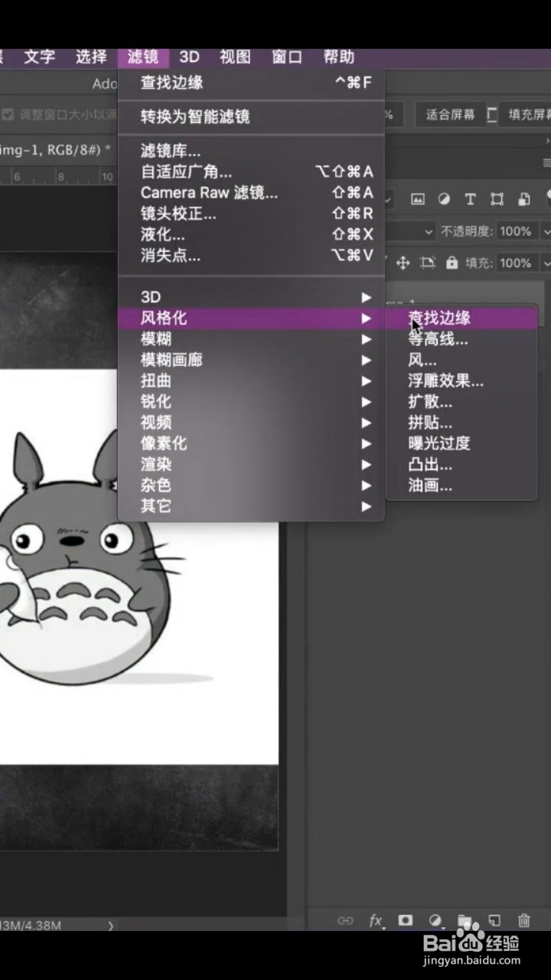The image size is (551, 980).
Task: Choose 液化 liquify filter
Action: pos(251,235)
